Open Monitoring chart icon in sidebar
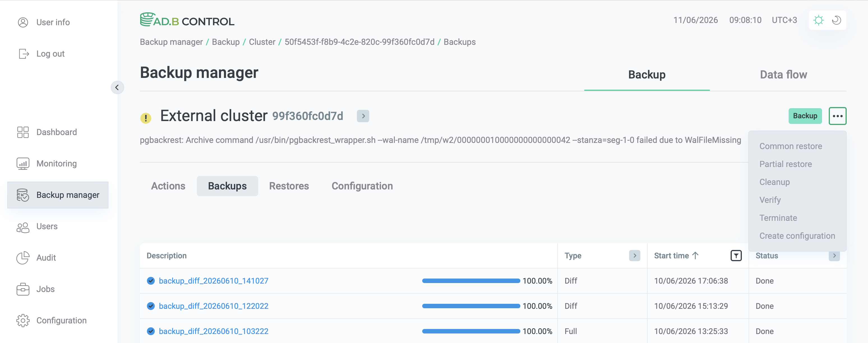 (x=23, y=163)
